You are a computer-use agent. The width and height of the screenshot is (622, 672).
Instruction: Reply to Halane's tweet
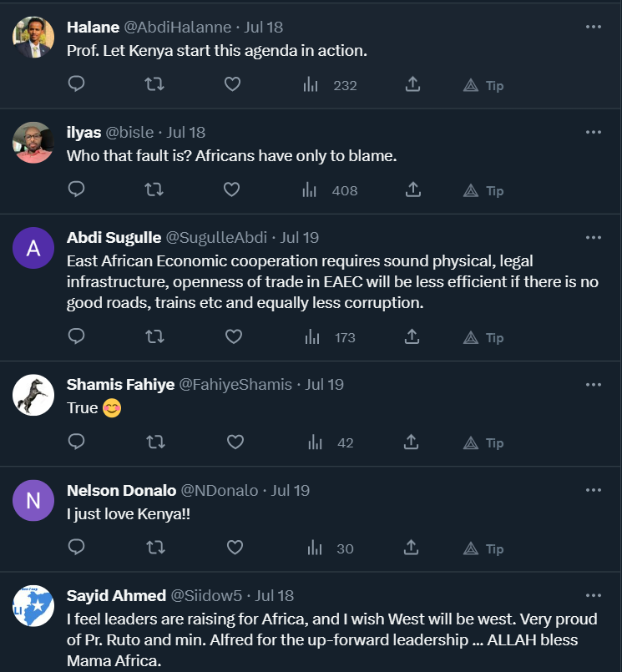76,84
